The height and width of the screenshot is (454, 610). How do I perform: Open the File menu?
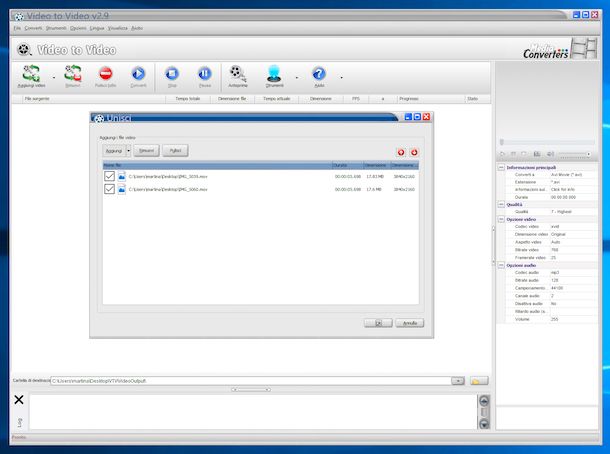17,28
